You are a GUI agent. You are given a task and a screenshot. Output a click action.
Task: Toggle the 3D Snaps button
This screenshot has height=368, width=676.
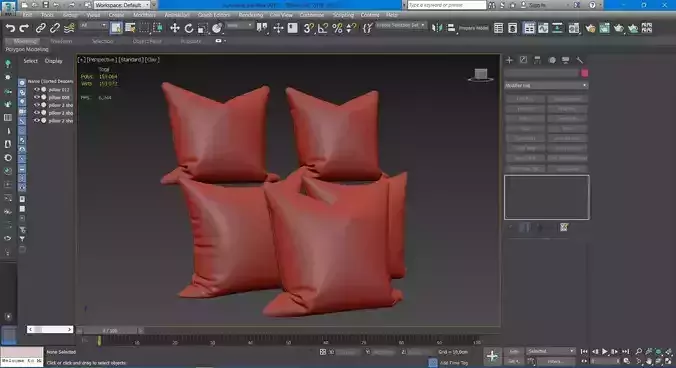tap(309, 28)
